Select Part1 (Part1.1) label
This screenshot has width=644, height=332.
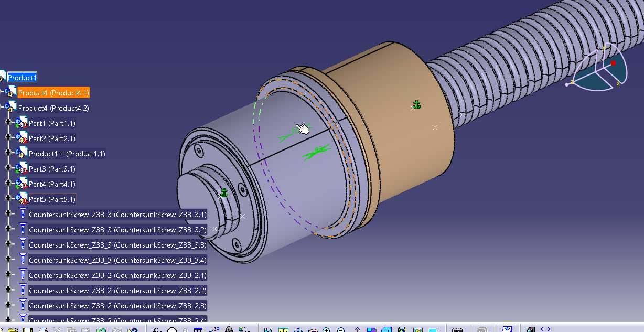click(x=52, y=123)
